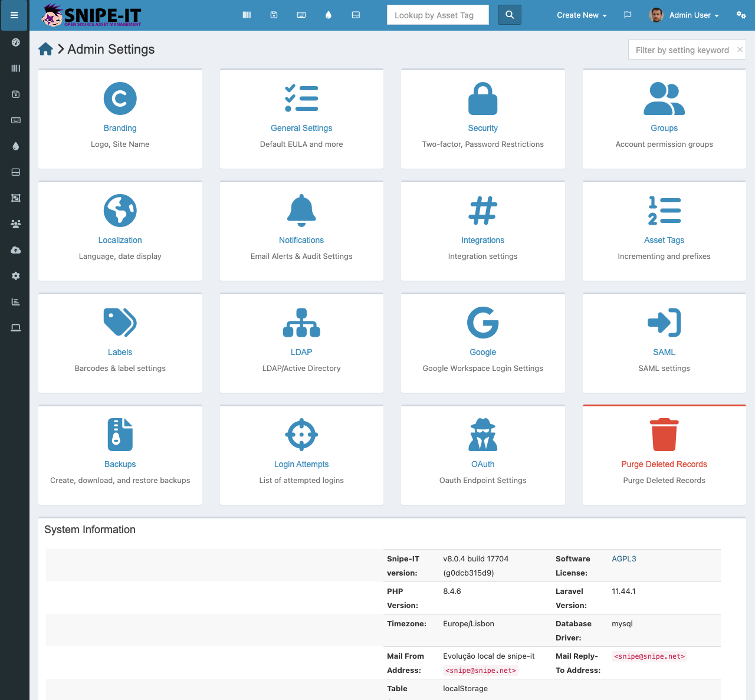Open the Notifications link

tap(301, 240)
